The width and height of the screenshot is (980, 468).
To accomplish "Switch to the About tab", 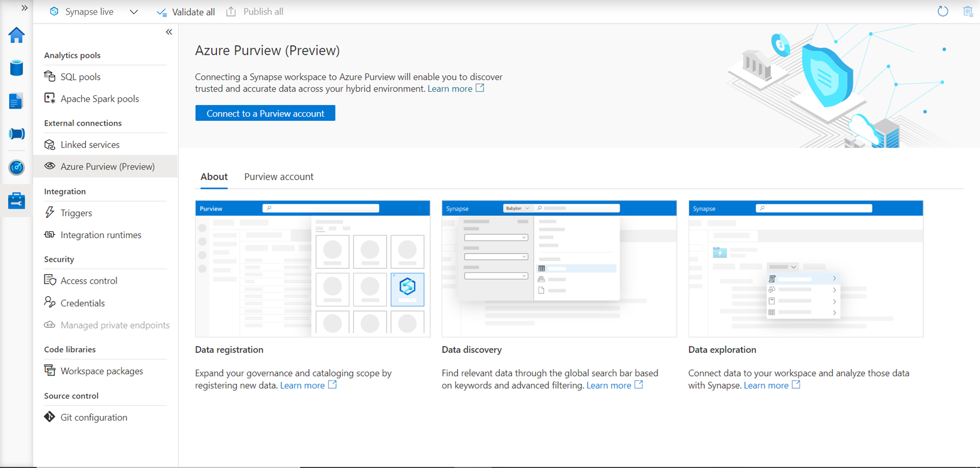I will click(x=214, y=177).
